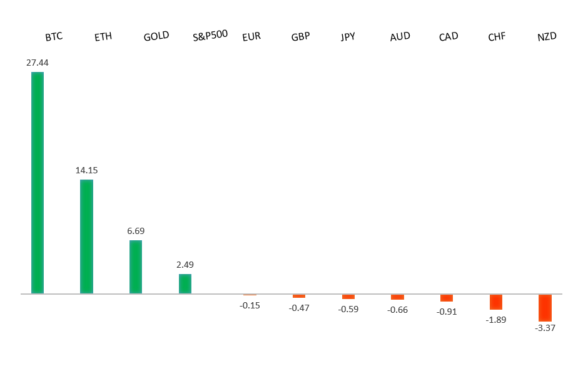Click the BTC category label
This screenshot has width=588, height=366.
(54, 37)
